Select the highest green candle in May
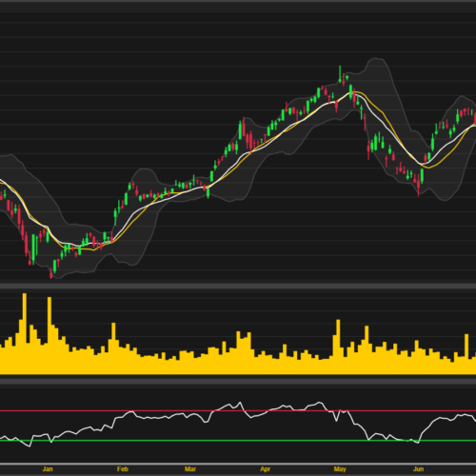The width and height of the screenshot is (476, 476). coord(340,74)
